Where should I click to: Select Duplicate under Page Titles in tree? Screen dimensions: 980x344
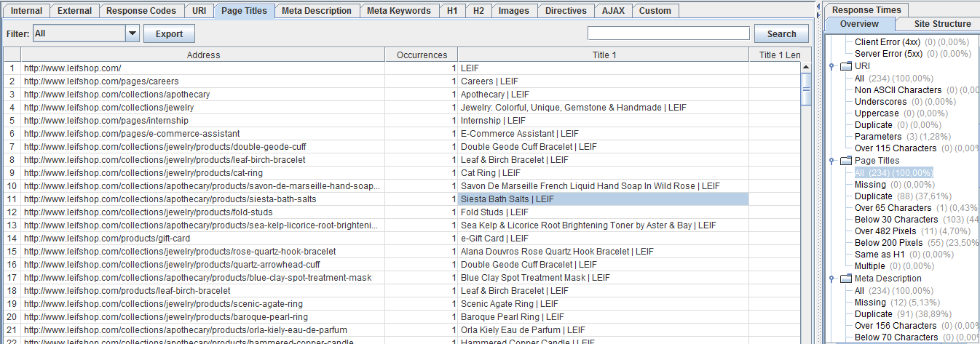point(873,196)
